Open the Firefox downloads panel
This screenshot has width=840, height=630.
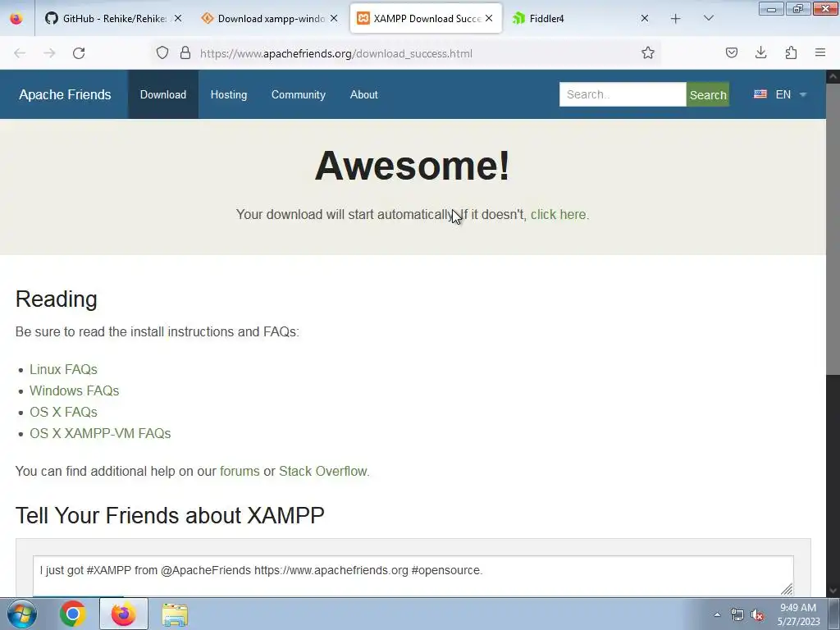point(760,52)
